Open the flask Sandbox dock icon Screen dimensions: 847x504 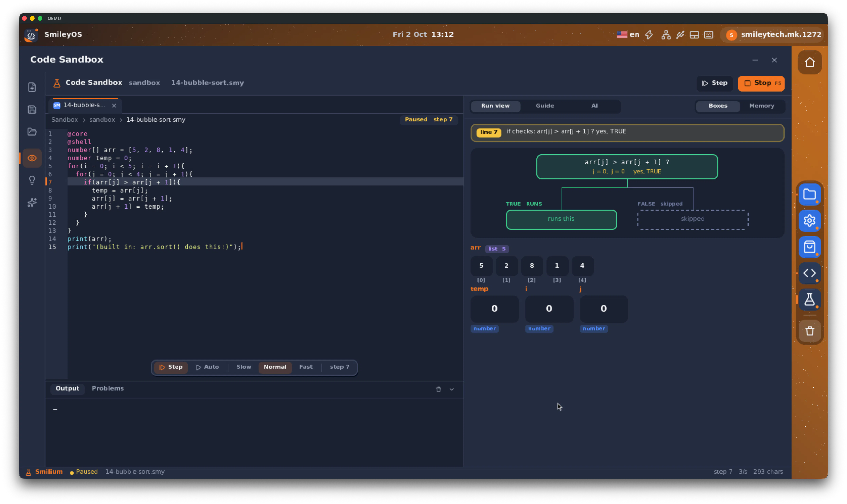click(x=810, y=300)
